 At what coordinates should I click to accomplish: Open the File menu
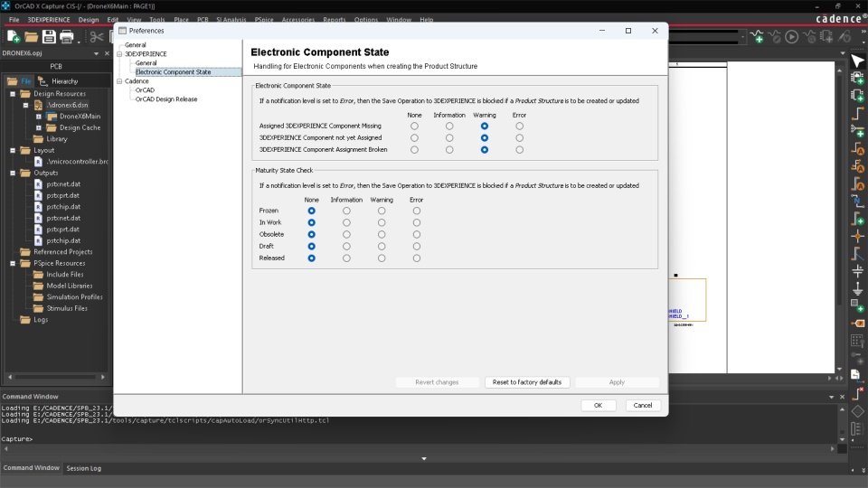(x=14, y=19)
